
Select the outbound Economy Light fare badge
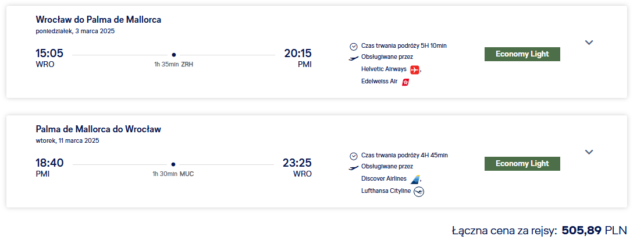(522, 54)
